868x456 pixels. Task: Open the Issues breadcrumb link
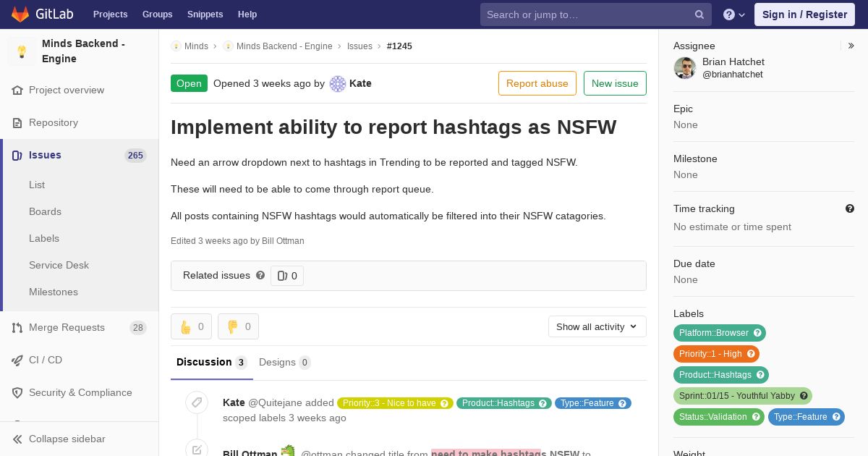(x=359, y=46)
